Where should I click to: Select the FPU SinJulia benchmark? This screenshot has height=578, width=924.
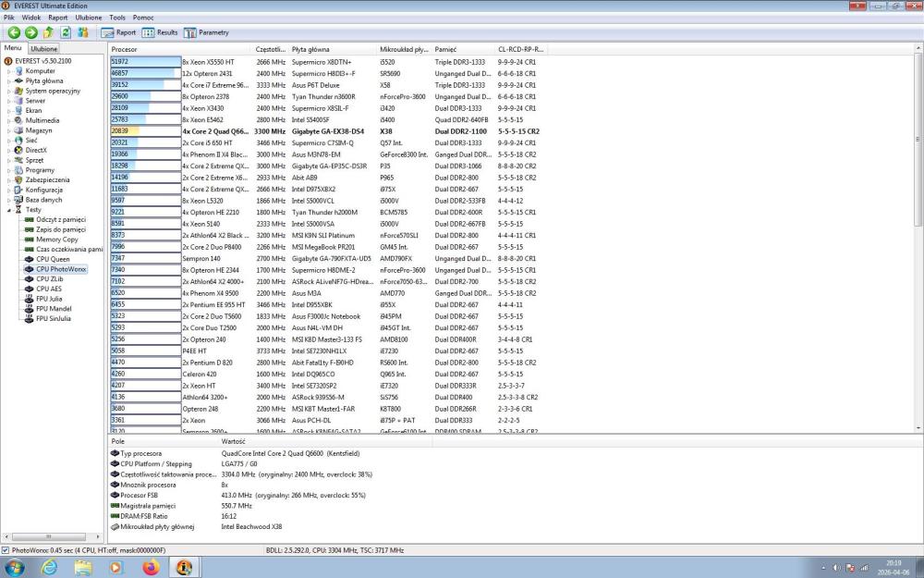53,318
